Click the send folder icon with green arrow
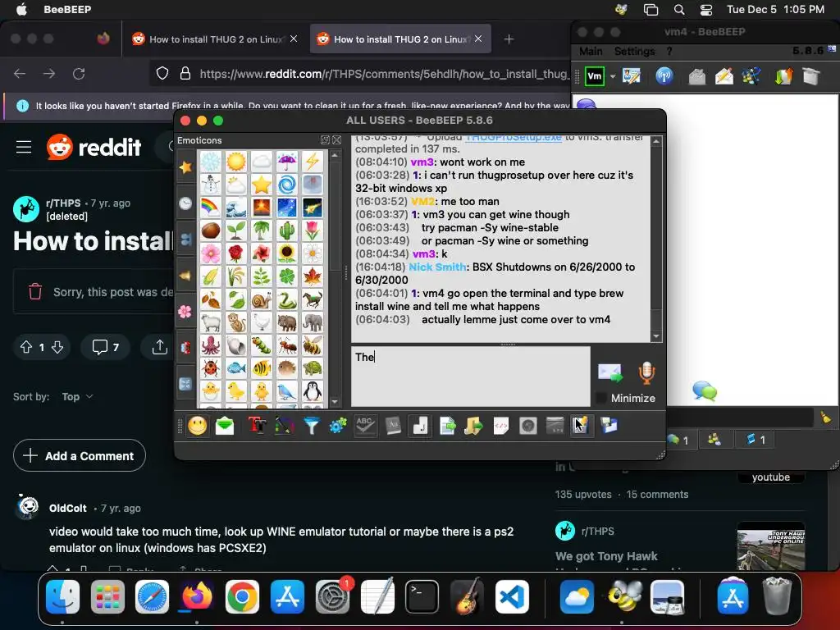840x630 pixels. (x=473, y=426)
